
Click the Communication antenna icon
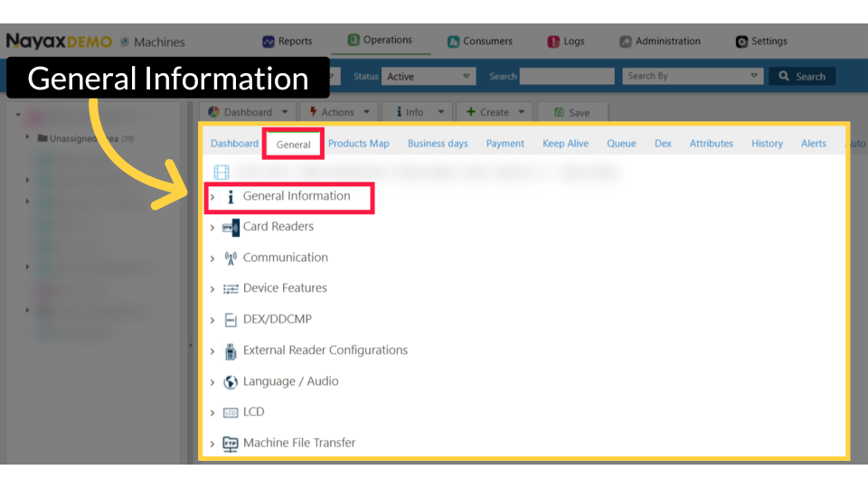coord(231,258)
